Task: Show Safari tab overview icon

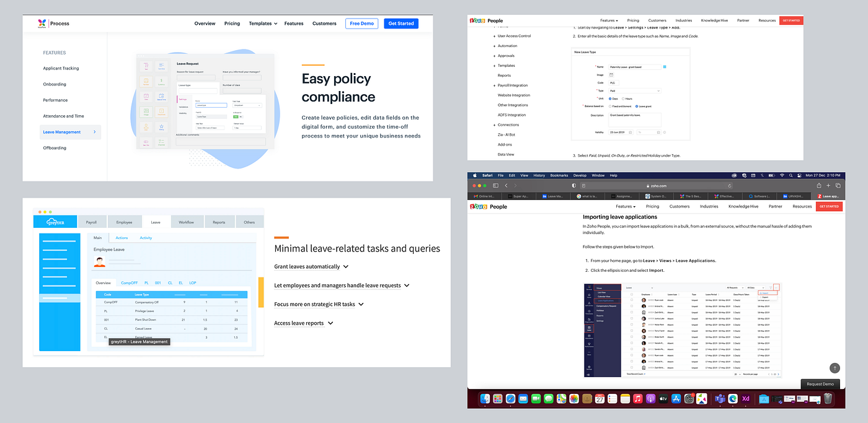Action: coord(838,185)
